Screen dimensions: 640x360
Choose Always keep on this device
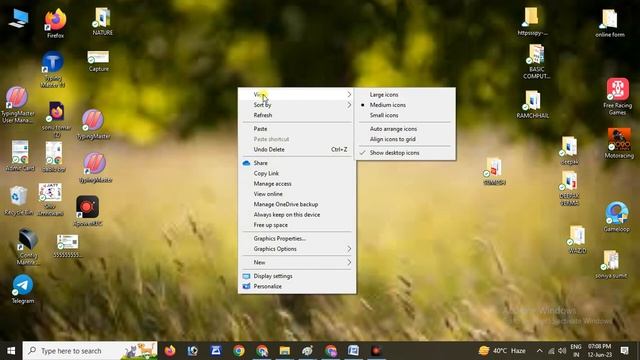pos(297,215)
